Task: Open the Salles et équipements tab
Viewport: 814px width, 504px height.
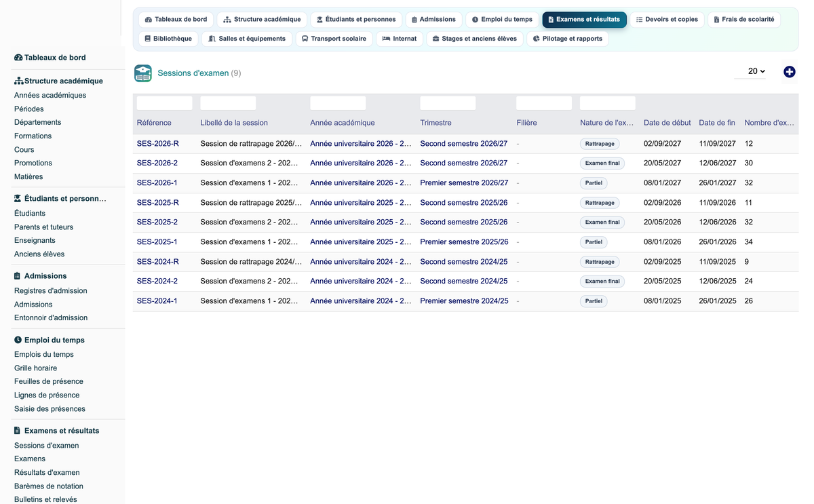Action: (247, 39)
